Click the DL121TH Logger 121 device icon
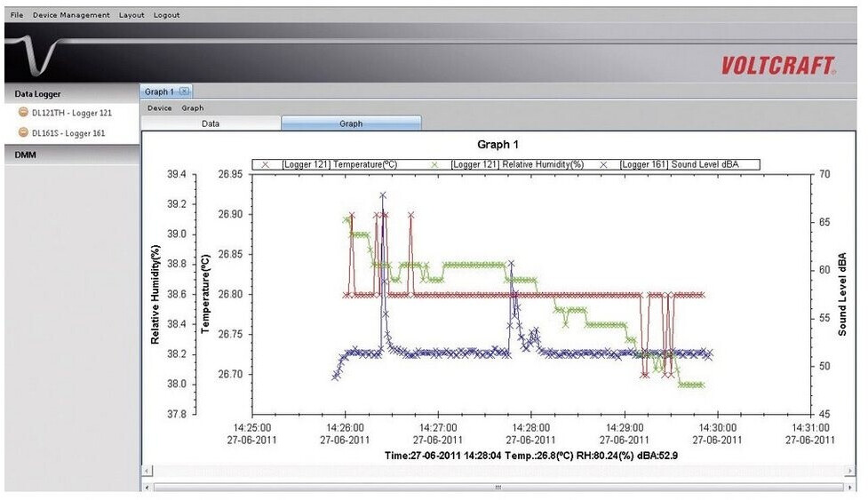 click(24, 113)
